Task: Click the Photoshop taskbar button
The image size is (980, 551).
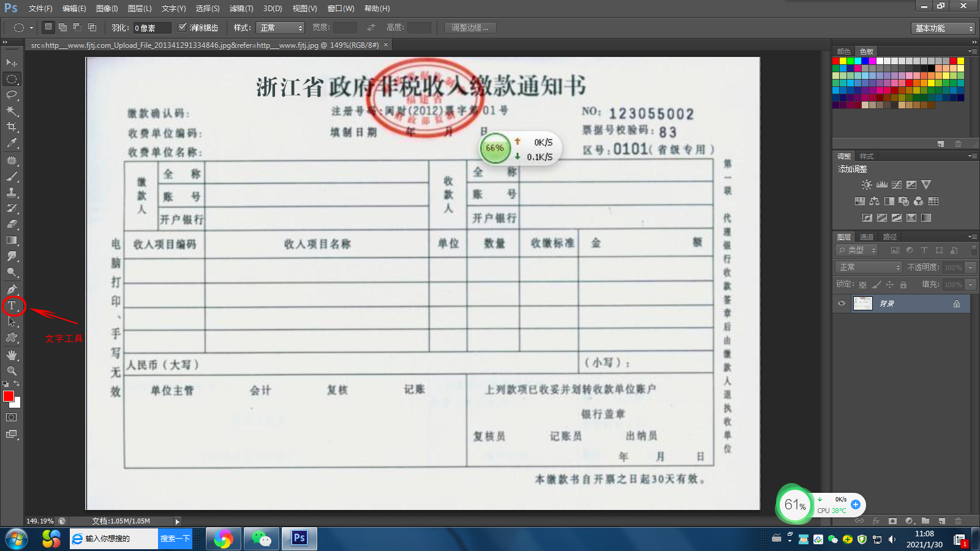Action: (299, 539)
